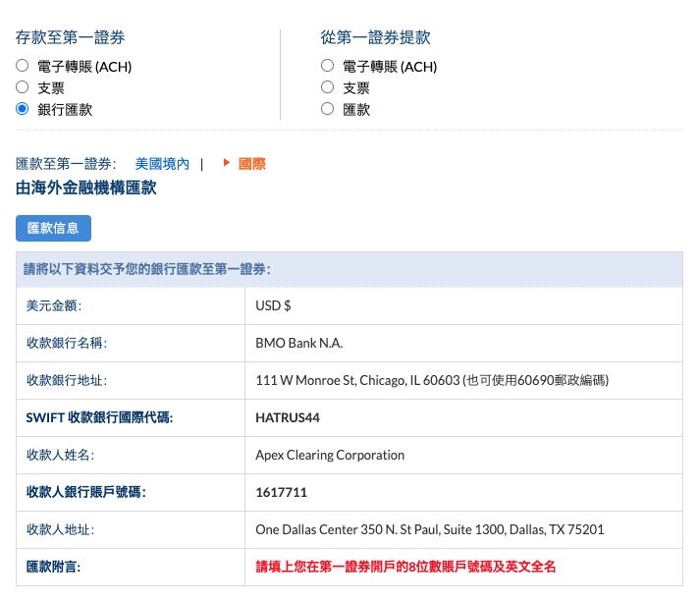Click the 匯款附言 label
The image size is (700, 602).
pyautogui.click(x=53, y=567)
